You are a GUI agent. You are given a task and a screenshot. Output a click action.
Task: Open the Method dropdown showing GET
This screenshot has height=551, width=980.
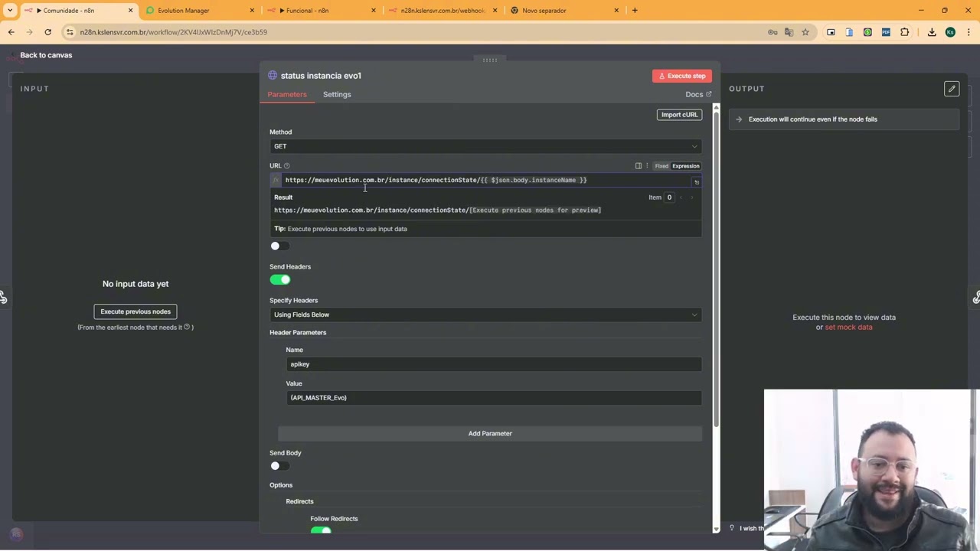click(485, 146)
